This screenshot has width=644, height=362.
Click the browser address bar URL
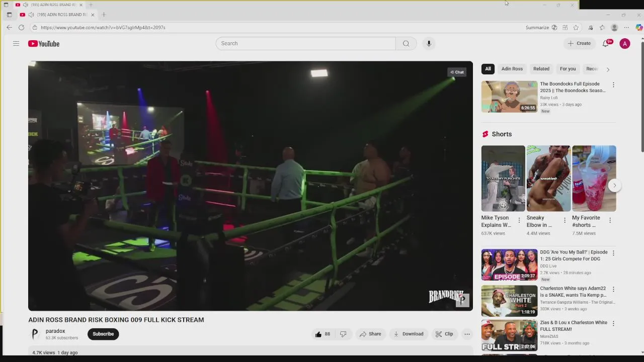coord(103,28)
